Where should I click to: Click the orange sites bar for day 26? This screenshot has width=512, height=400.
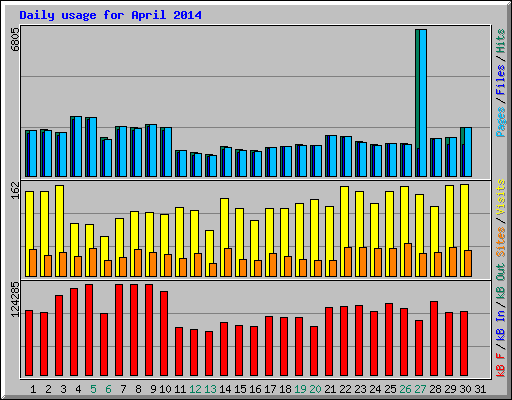coord(408,260)
